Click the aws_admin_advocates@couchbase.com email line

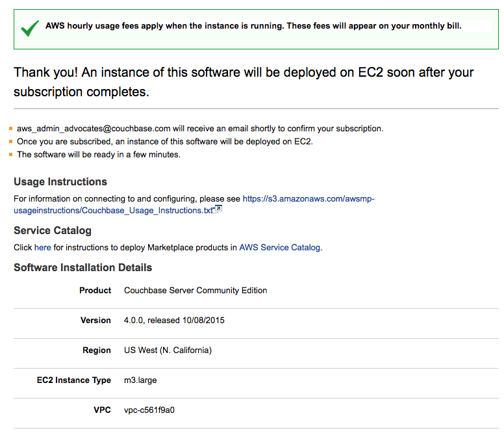coord(200,129)
